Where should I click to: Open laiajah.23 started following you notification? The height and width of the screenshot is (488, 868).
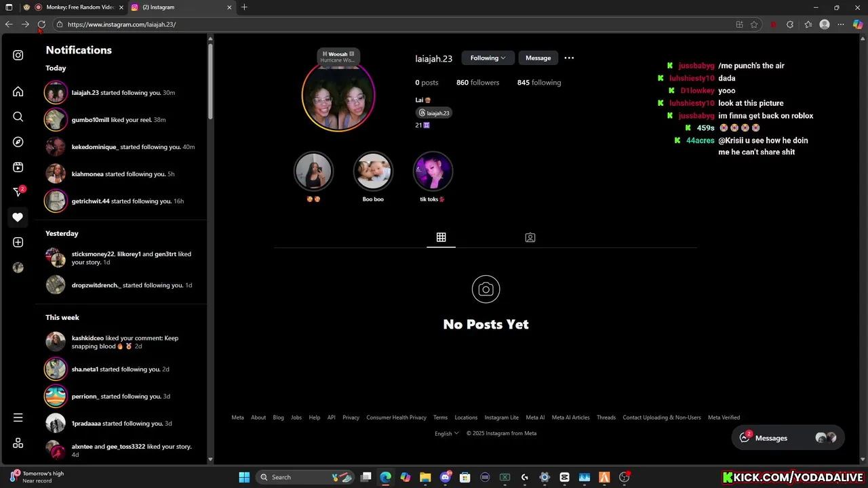click(121, 92)
